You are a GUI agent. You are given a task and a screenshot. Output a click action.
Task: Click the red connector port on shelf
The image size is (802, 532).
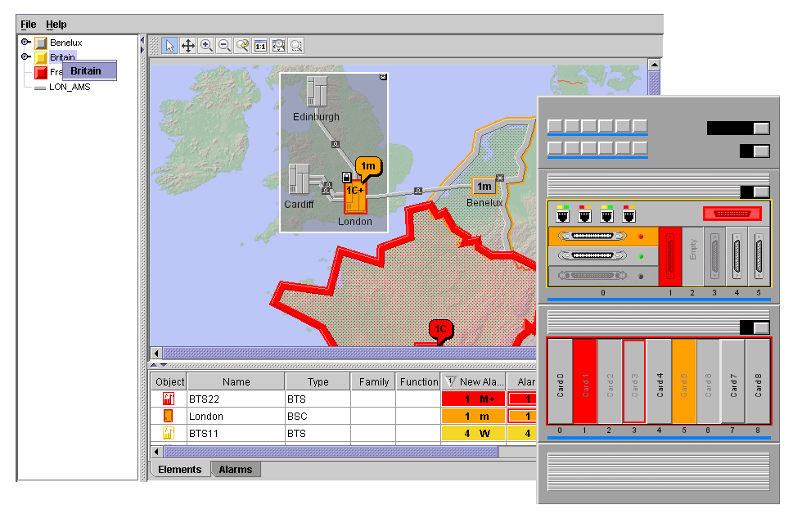click(732, 214)
